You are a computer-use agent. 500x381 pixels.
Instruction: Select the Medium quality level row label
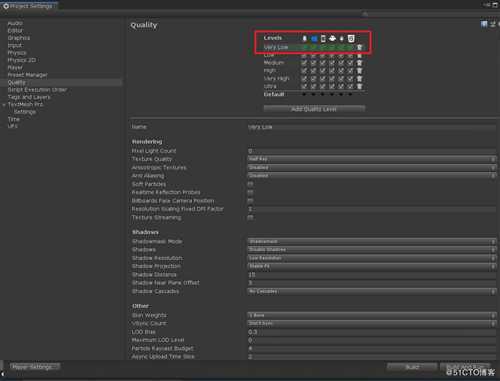[274, 63]
